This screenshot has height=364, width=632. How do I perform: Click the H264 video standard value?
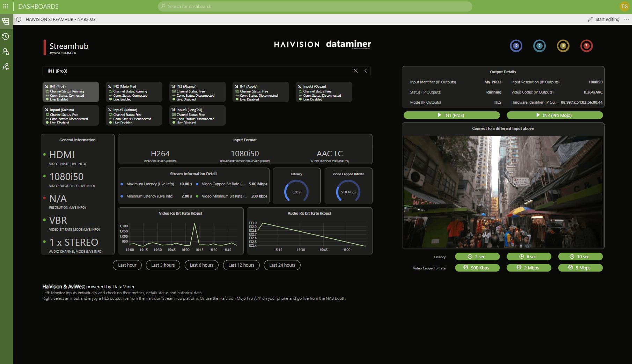[x=160, y=154]
